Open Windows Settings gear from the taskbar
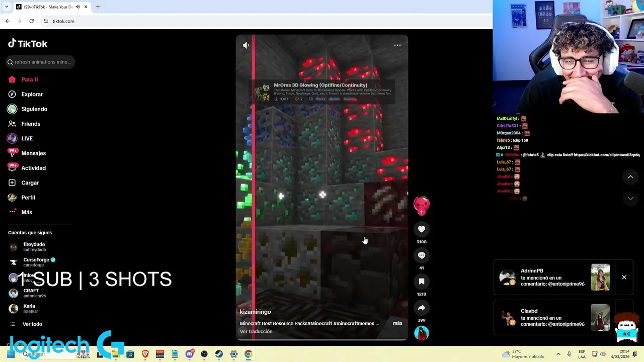The width and height of the screenshot is (644, 362). [233, 354]
